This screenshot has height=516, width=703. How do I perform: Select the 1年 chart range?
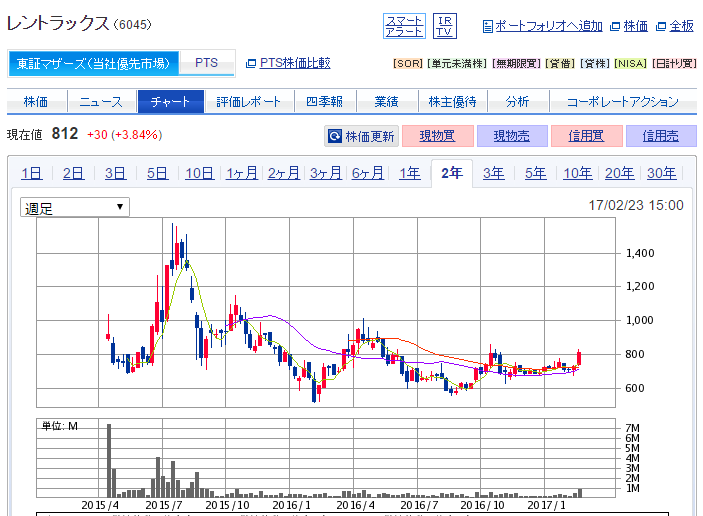tap(410, 173)
